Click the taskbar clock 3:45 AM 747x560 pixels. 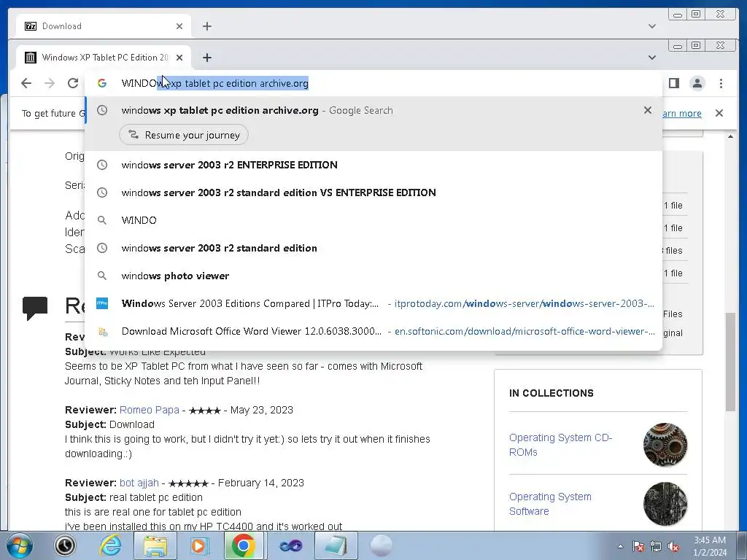[710, 546]
